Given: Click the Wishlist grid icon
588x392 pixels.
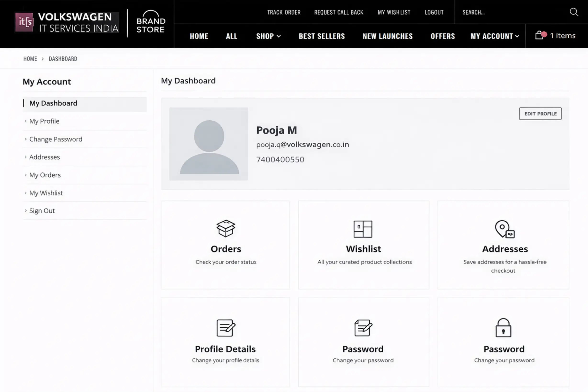Looking at the screenshot, I should click(363, 229).
